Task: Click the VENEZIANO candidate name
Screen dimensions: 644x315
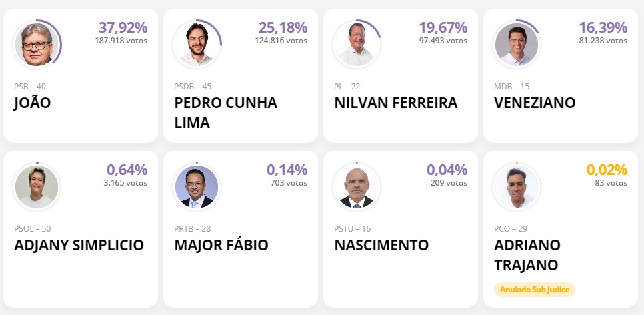Action: [x=535, y=103]
